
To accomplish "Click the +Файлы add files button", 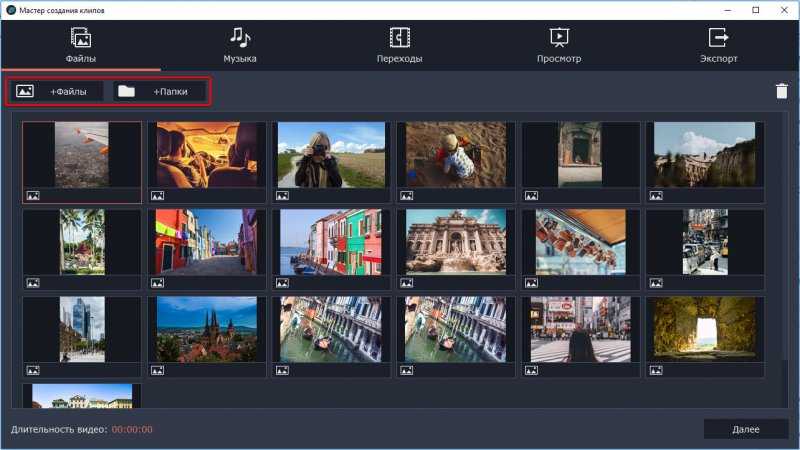I will tap(57, 91).
